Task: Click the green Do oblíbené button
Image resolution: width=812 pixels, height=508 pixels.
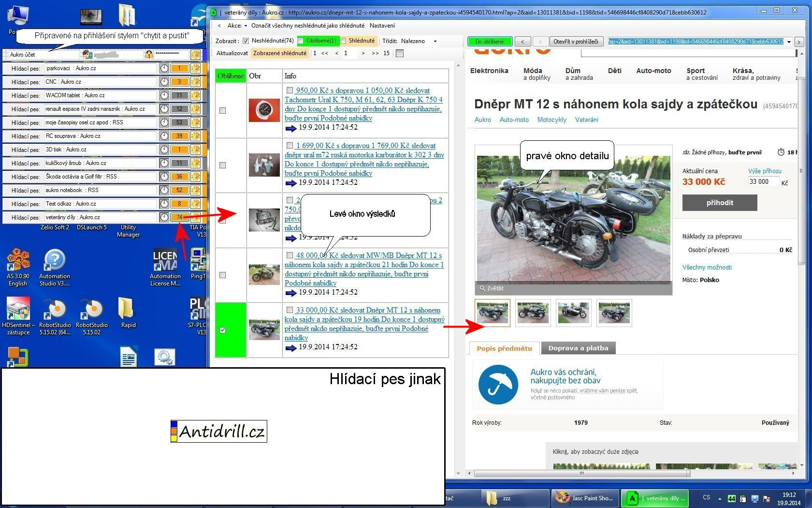Action: (490, 42)
